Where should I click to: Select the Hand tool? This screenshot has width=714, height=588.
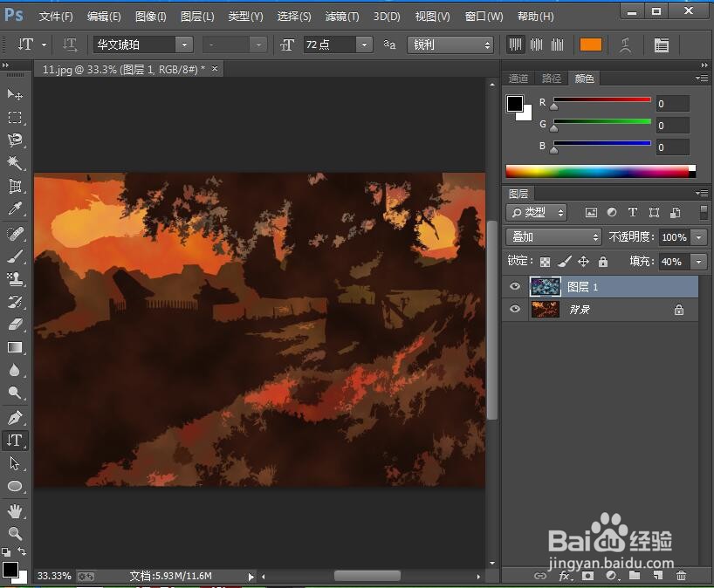pyautogui.click(x=15, y=511)
